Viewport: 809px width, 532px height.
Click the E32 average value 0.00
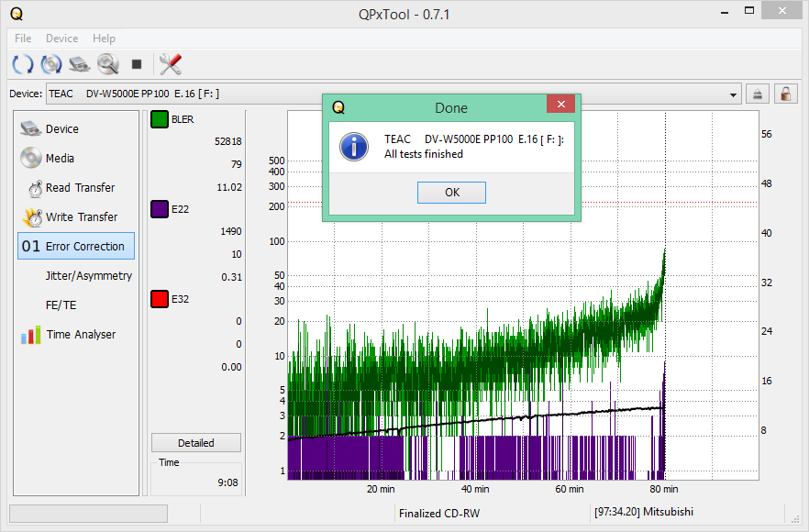pyautogui.click(x=231, y=367)
